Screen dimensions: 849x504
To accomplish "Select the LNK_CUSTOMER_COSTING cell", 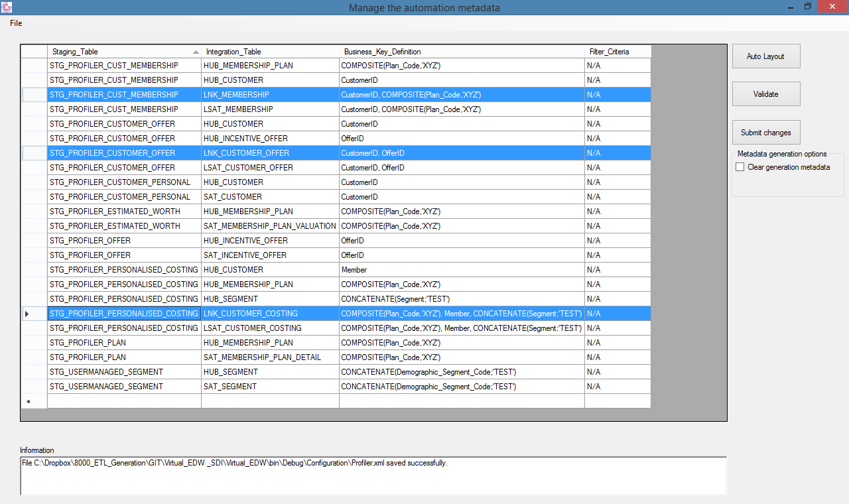I will pos(270,314).
